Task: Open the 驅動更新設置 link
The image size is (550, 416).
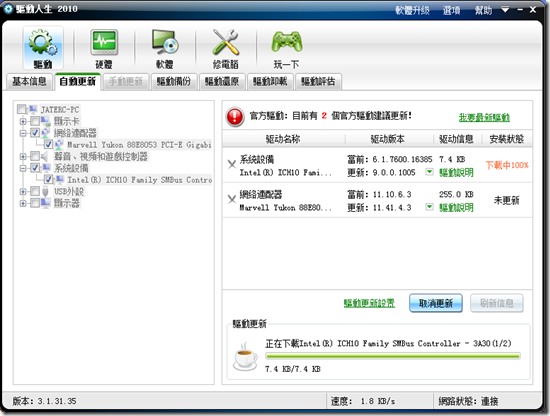Action: [369, 303]
